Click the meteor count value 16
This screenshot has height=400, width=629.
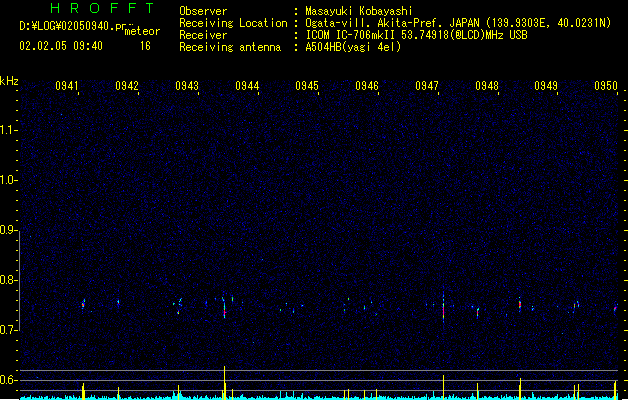pos(145,46)
